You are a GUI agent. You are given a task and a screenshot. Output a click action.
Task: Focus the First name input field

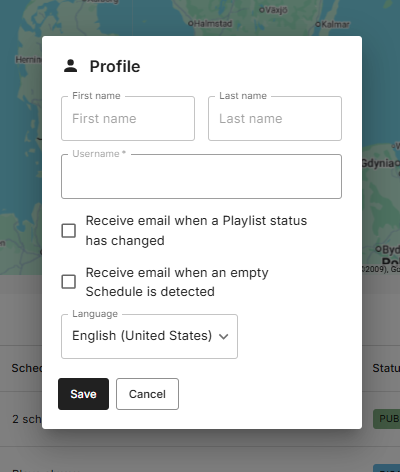[128, 119]
